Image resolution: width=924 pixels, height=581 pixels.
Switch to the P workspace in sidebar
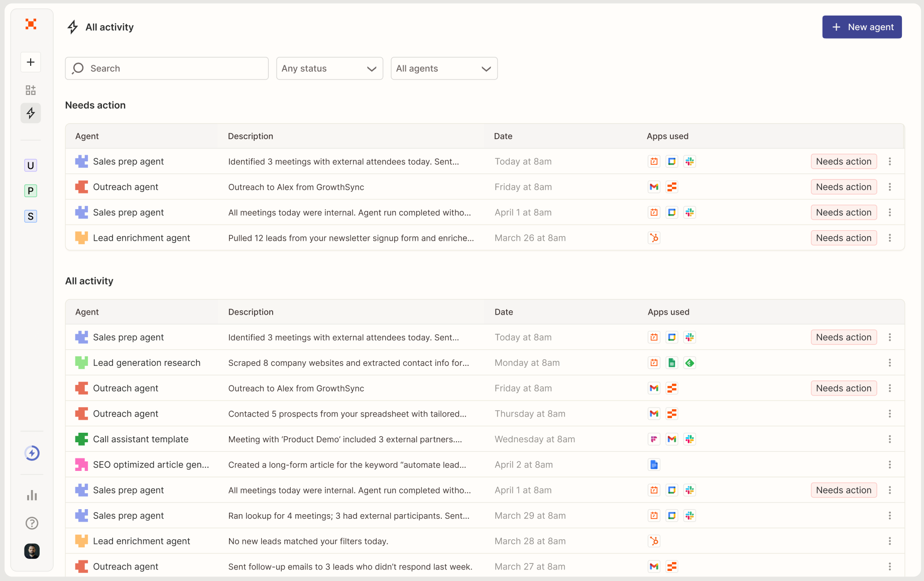click(30, 190)
